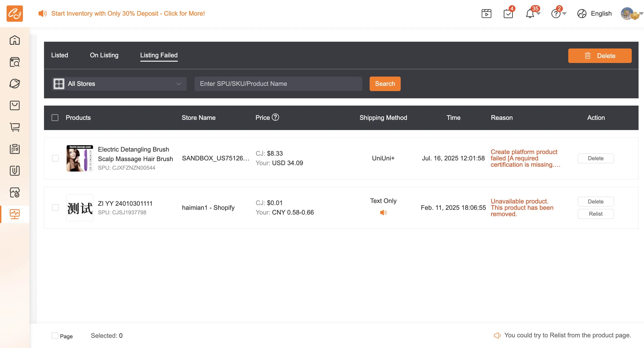Image resolution: width=644 pixels, height=348 pixels.
Task: Click the Feb. 11, 2025 18:06:55 time
Action: [453, 208]
